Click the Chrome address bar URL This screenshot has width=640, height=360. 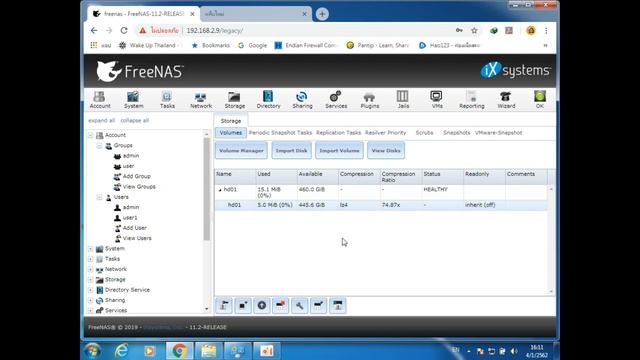(x=215, y=30)
